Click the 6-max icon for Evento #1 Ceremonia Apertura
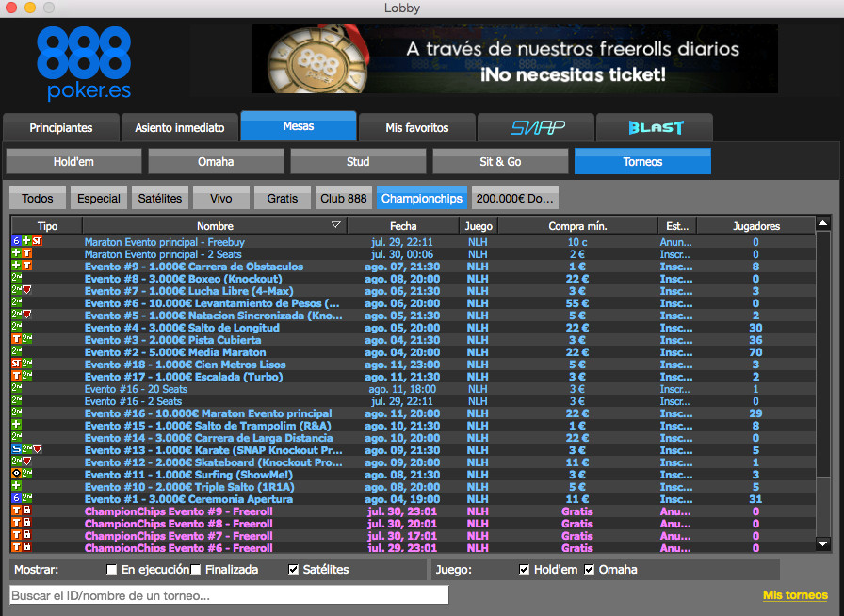 click(x=16, y=498)
